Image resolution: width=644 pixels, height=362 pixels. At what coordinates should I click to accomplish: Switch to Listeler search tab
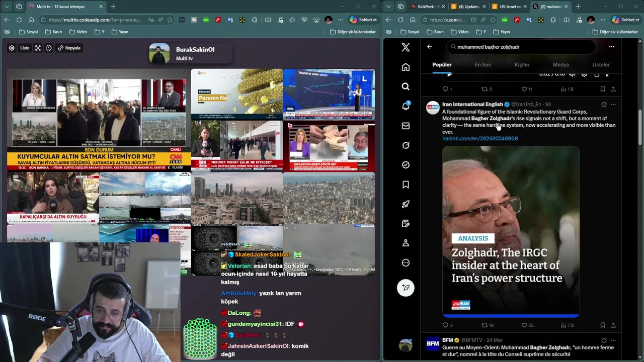pos(601,64)
